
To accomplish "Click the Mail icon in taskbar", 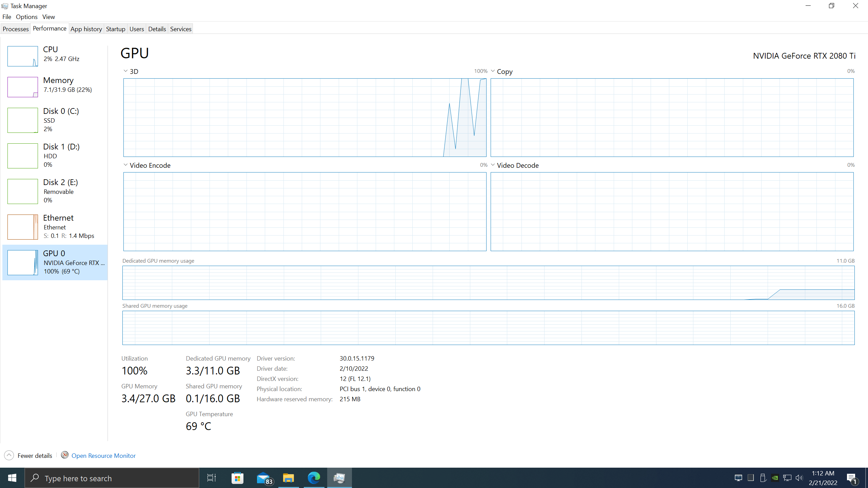I will (x=263, y=478).
